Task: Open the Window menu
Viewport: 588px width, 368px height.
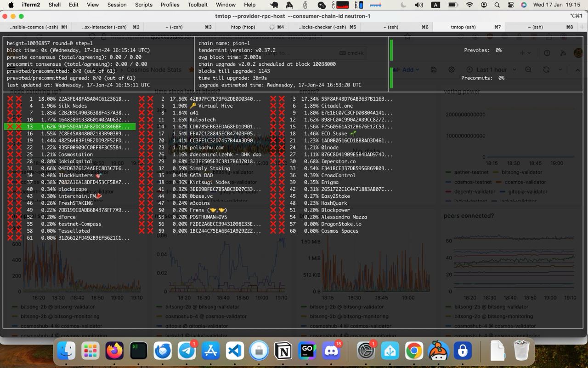Action: [226, 5]
